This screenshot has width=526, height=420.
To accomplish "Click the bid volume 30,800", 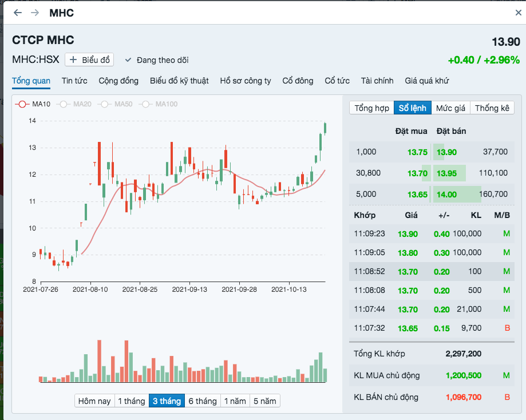I will 369,173.
